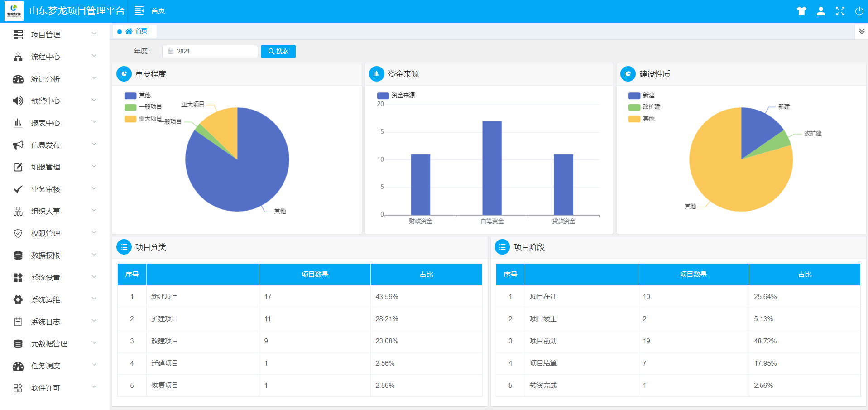Click the 搜索 button

[278, 52]
